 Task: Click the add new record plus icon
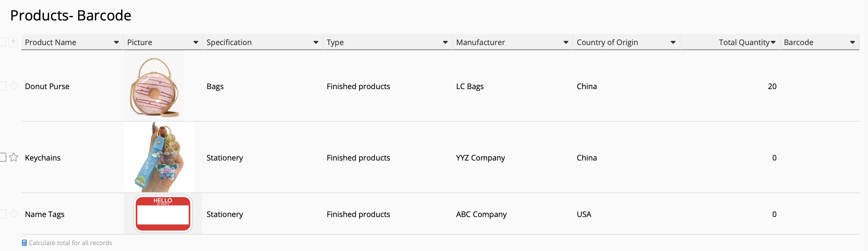tap(13, 42)
